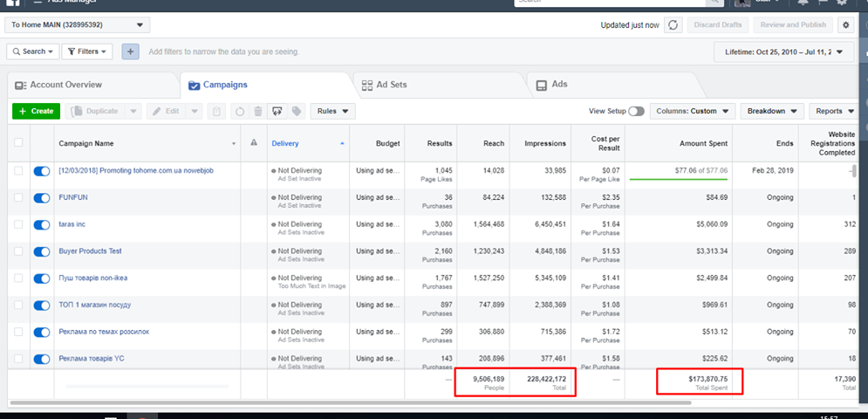Click the revert circular arrow icon
Screen dimensions: 868x419
(240, 112)
